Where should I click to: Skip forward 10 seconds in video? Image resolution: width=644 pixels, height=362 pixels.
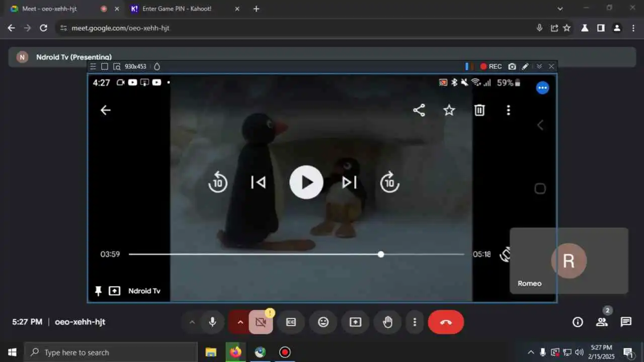[389, 182]
